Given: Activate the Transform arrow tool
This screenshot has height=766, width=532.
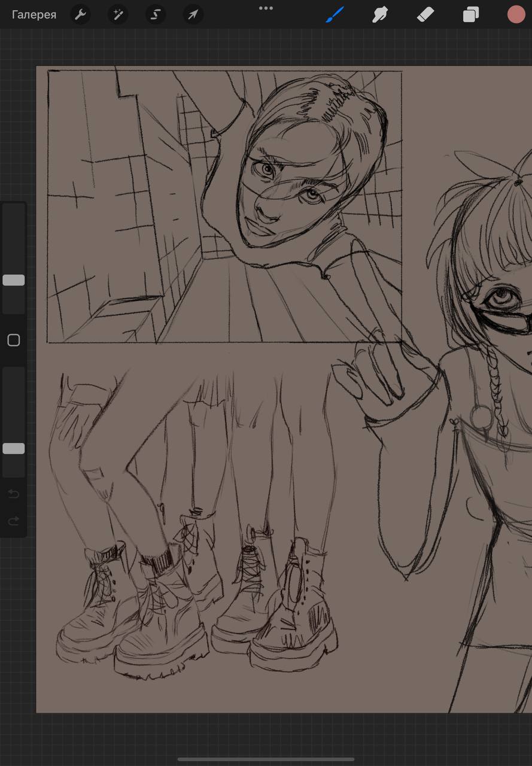Looking at the screenshot, I should (x=193, y=15).
